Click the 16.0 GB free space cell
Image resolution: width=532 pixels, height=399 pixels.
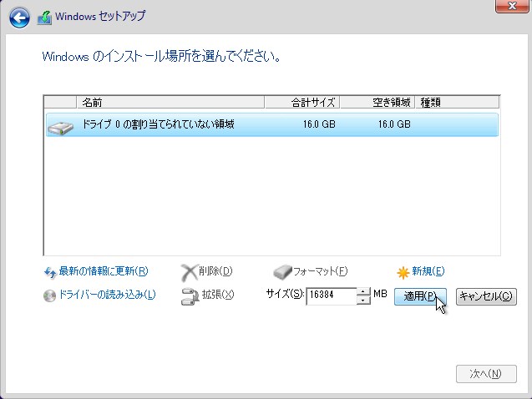[x=394, y=124]
